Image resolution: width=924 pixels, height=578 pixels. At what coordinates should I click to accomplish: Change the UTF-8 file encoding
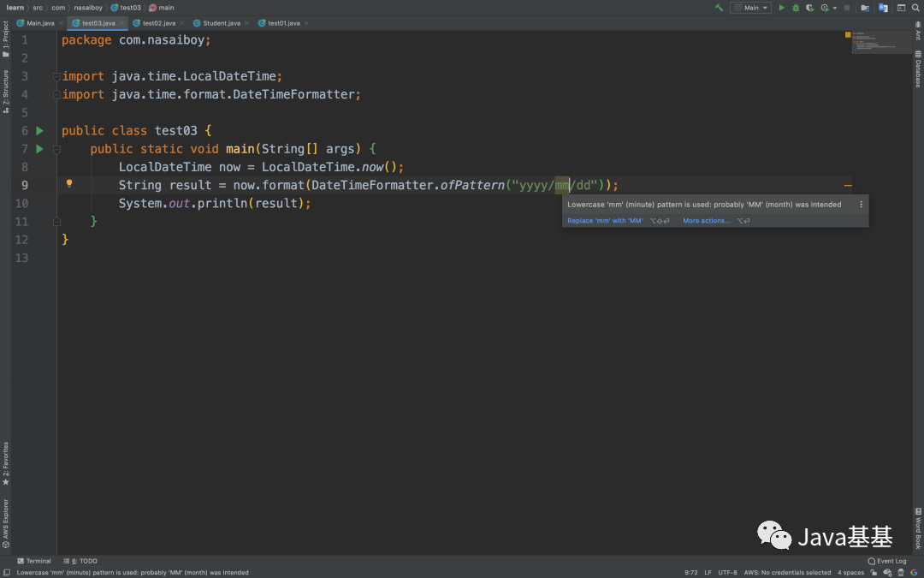point(727,572)
